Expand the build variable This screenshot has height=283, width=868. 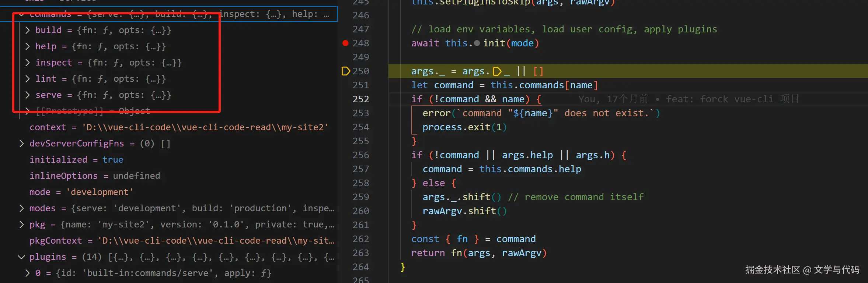[27, 30]
